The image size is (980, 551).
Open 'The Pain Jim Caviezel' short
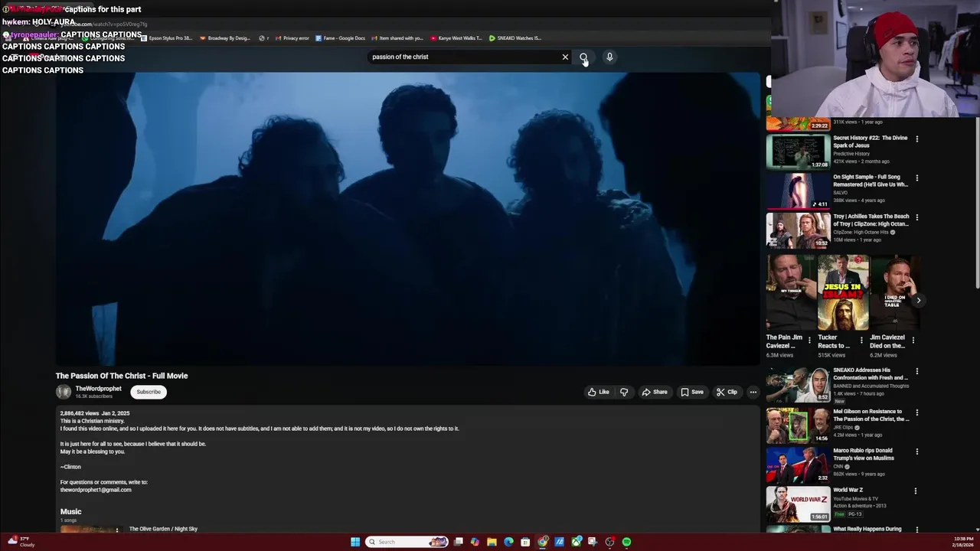pyautogui.click(x=791, y=292)
